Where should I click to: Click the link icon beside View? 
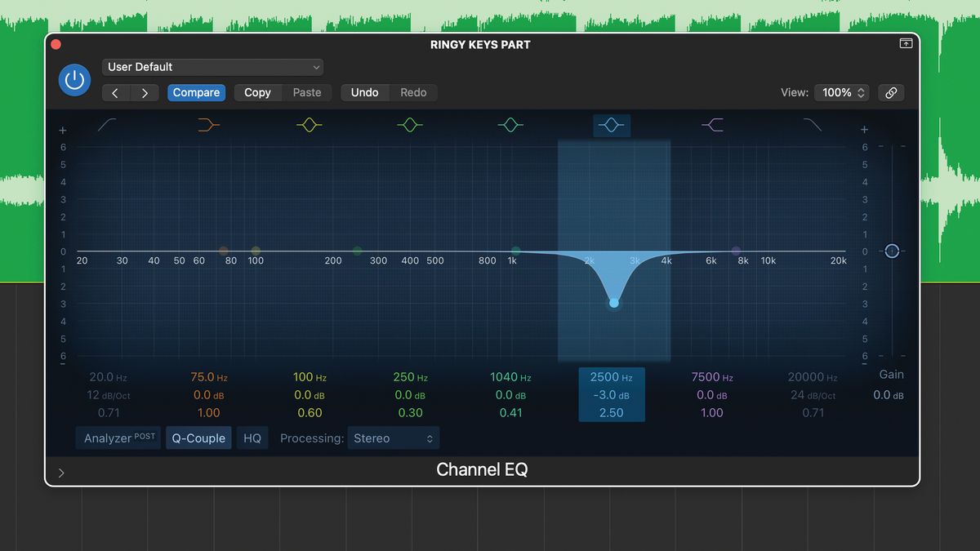(x=891, y=92)
